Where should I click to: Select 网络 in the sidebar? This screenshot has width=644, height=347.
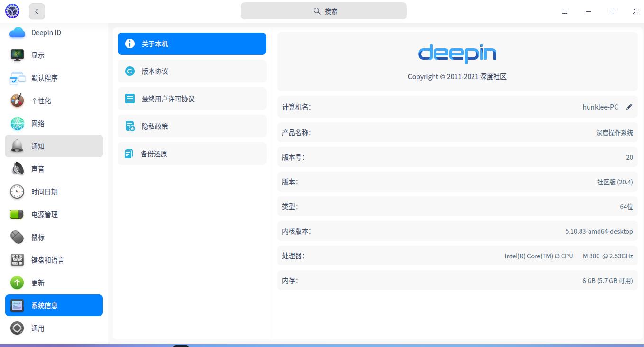(54, 123)
